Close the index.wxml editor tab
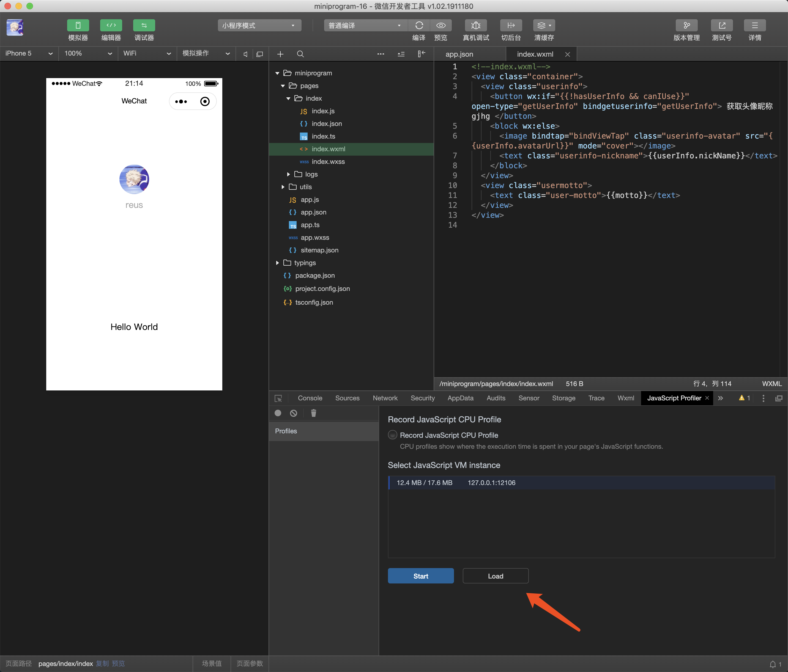 pyautogui.click(x=567, y=54)
